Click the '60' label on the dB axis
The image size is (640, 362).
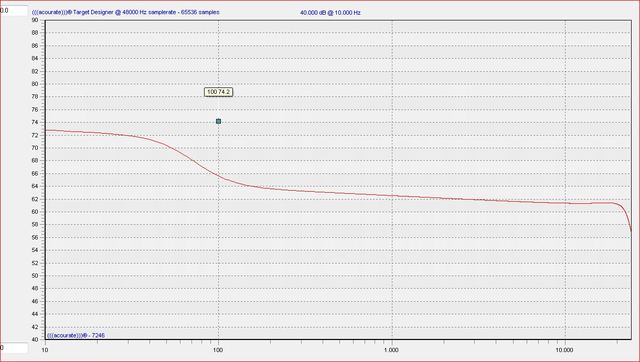point(35,212)
